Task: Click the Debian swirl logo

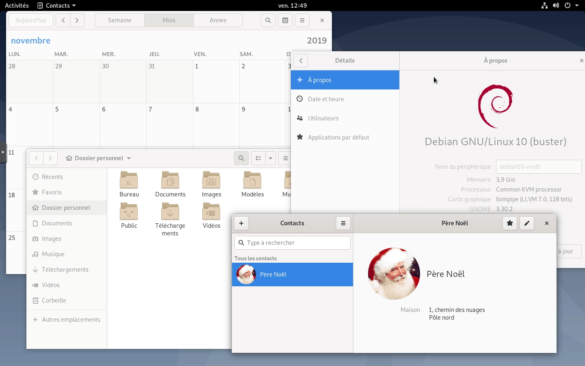Action: (495, 106)
